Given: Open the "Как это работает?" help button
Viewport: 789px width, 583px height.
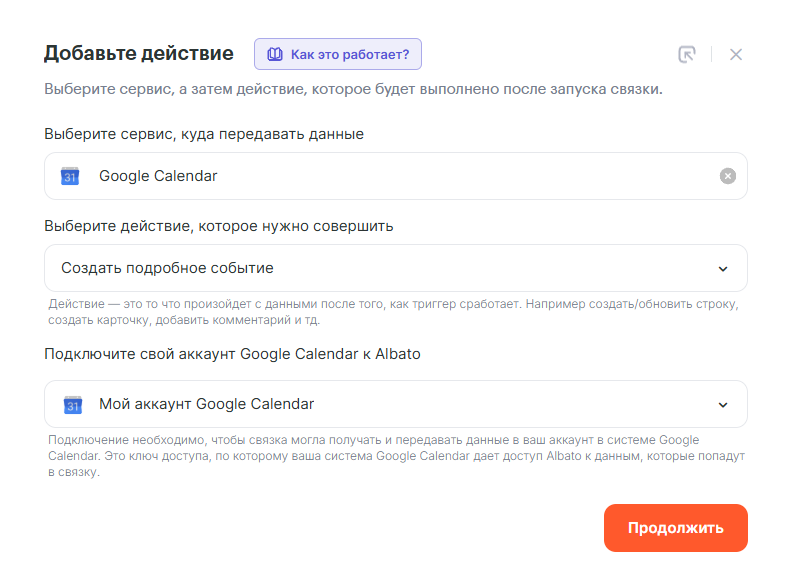Looking at the screenshot, I should tap(338, 54).
